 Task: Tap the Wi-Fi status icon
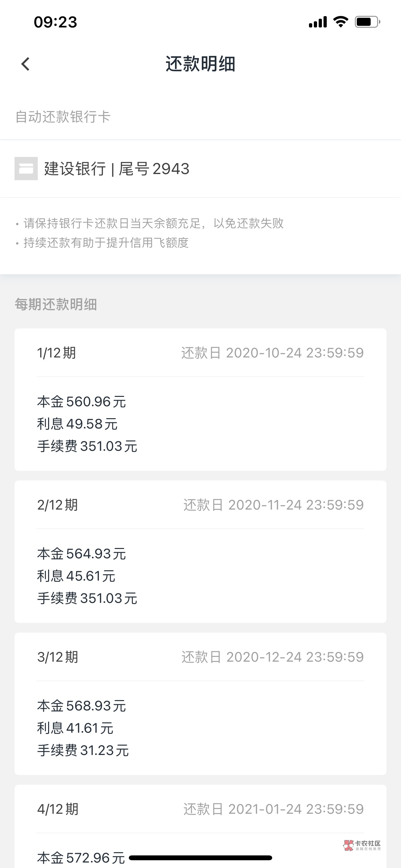[340, 22]
